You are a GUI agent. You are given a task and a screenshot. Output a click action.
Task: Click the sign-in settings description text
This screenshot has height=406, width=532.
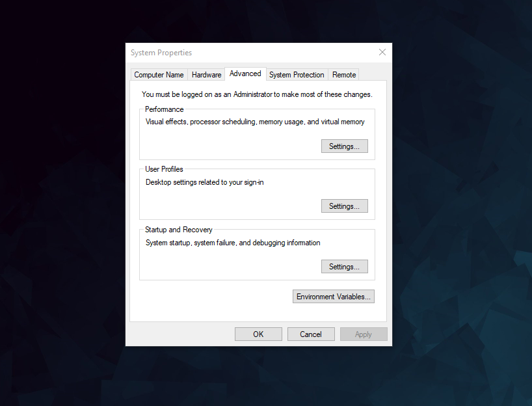pyautogui.click(x=204, y=182)
